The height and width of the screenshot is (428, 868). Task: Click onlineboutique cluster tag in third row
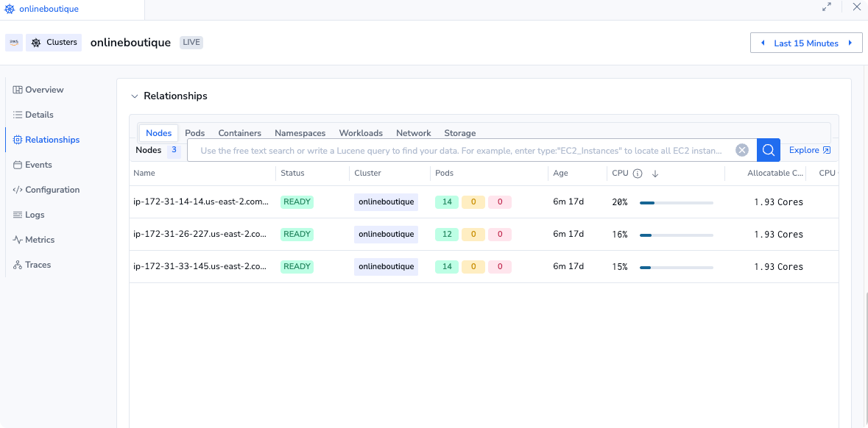click(x=387, y=266)
